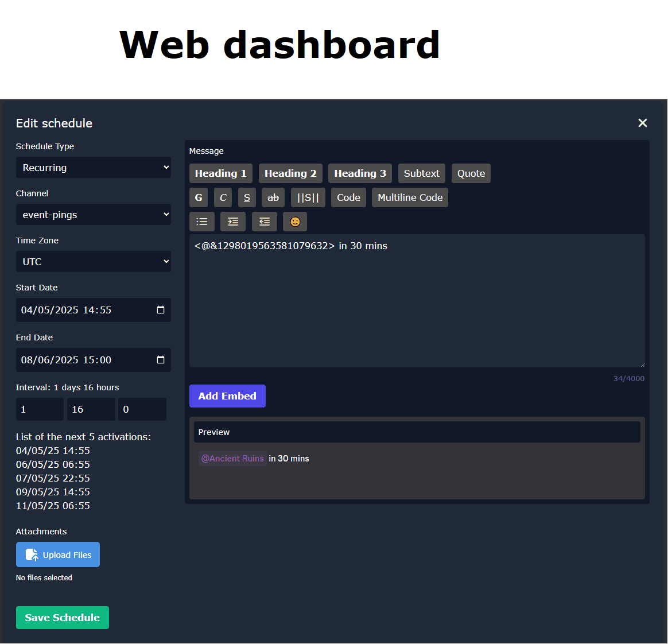Open the Start Date calendar picker

161,310
